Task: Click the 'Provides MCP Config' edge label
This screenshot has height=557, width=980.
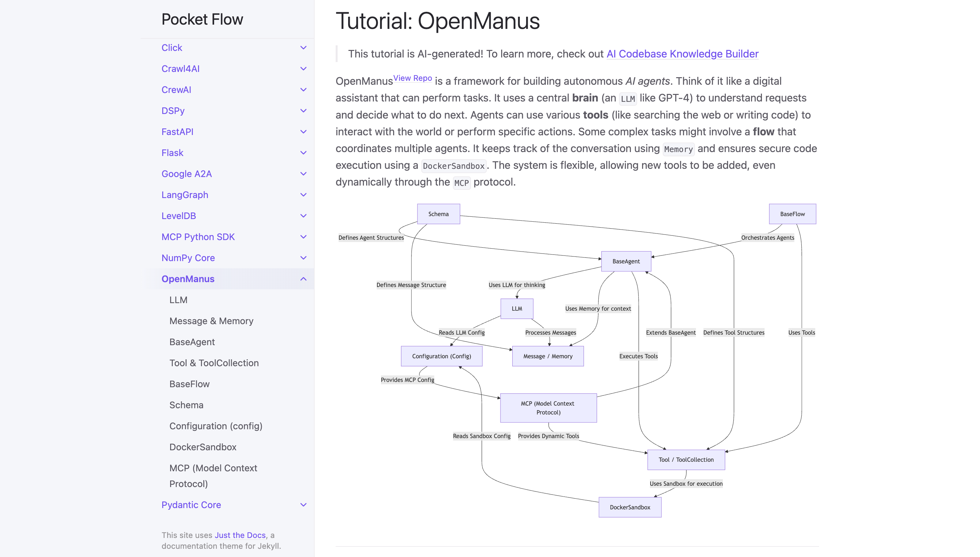Action: [407, 380]
